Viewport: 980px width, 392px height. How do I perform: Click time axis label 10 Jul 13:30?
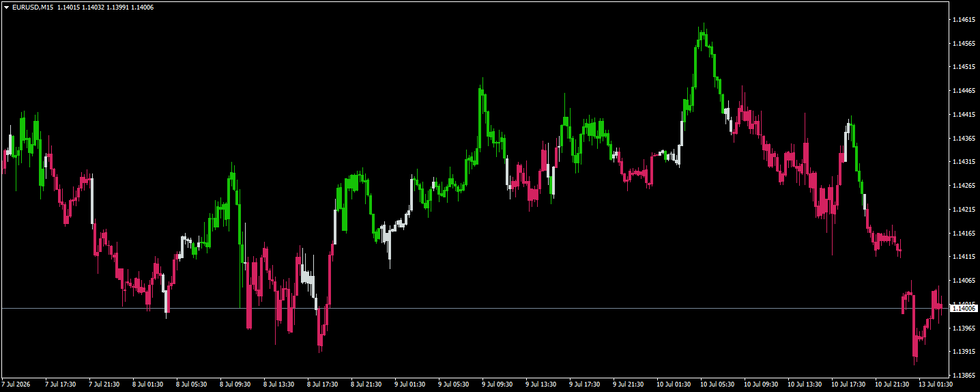tap(805, 384)
